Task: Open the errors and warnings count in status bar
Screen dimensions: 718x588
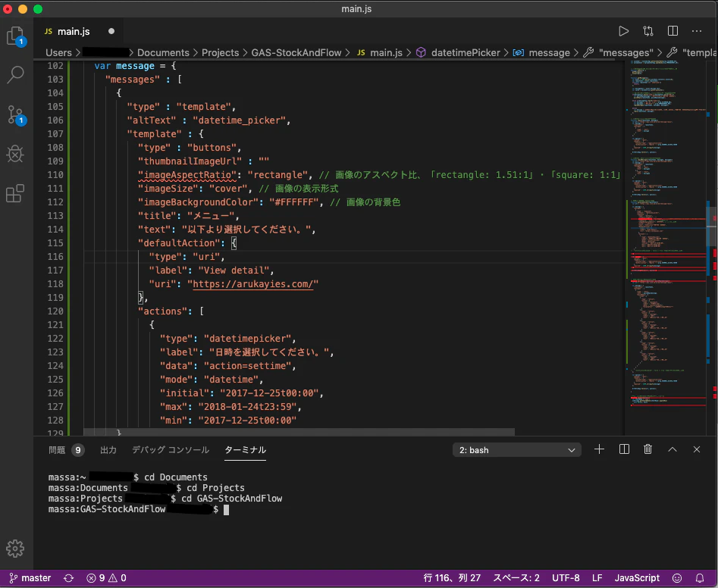Action: pos(107,578)
